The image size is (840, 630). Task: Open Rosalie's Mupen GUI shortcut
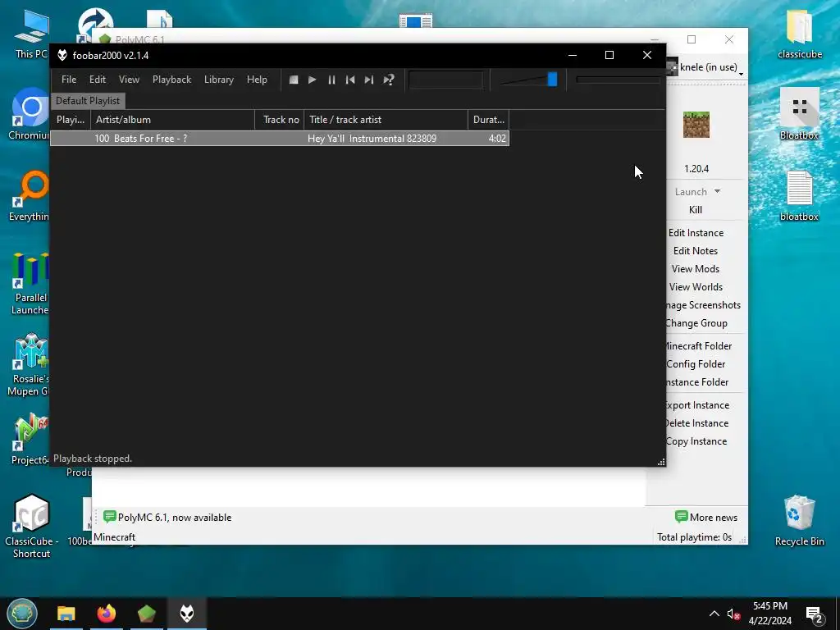click(30, 365)
